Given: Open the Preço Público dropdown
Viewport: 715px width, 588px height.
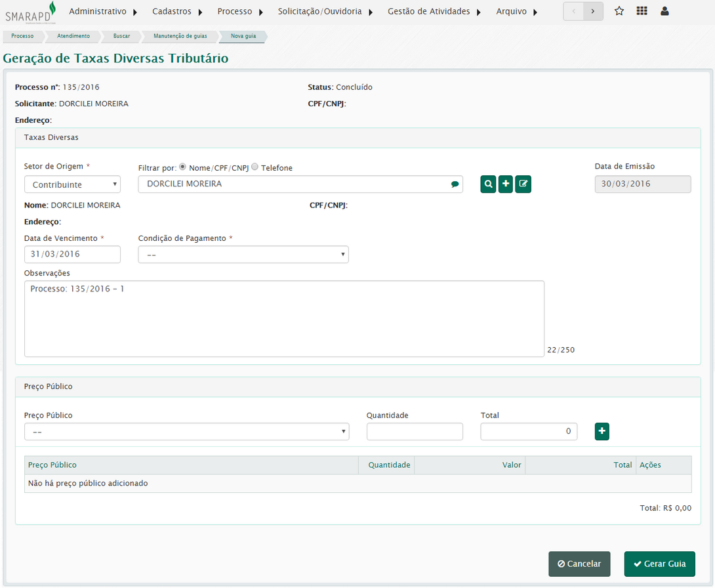Looking at the screenshot, I should pyautogui.click(x=186, y=432).
